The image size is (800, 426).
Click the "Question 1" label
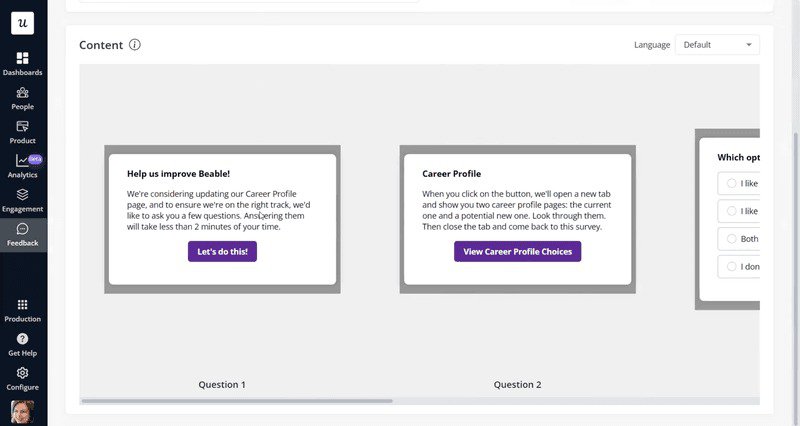222,385
